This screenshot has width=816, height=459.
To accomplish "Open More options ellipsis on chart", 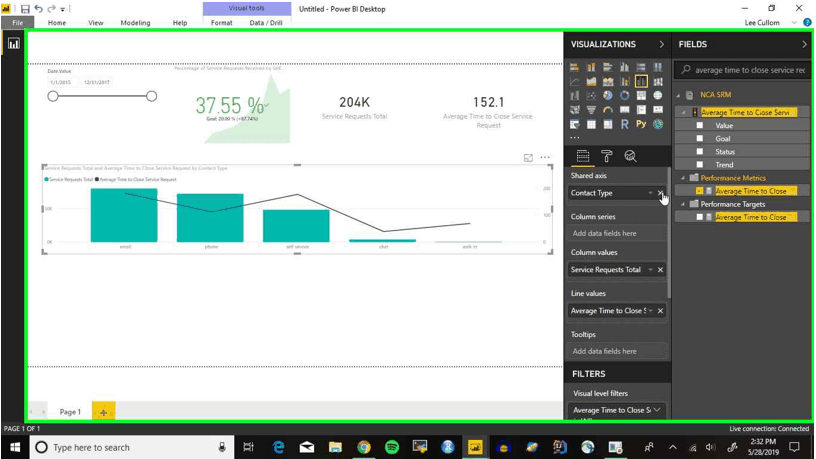I will (x=545, y=157).
